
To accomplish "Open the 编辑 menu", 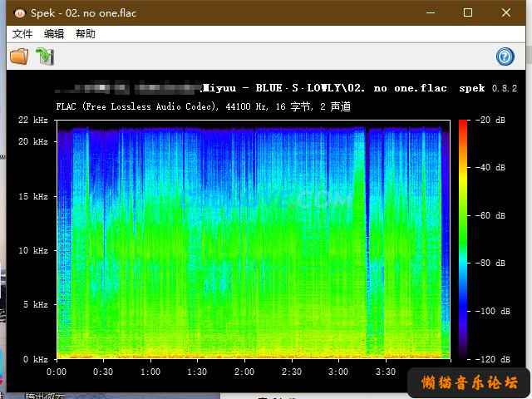I will (54, 34).
